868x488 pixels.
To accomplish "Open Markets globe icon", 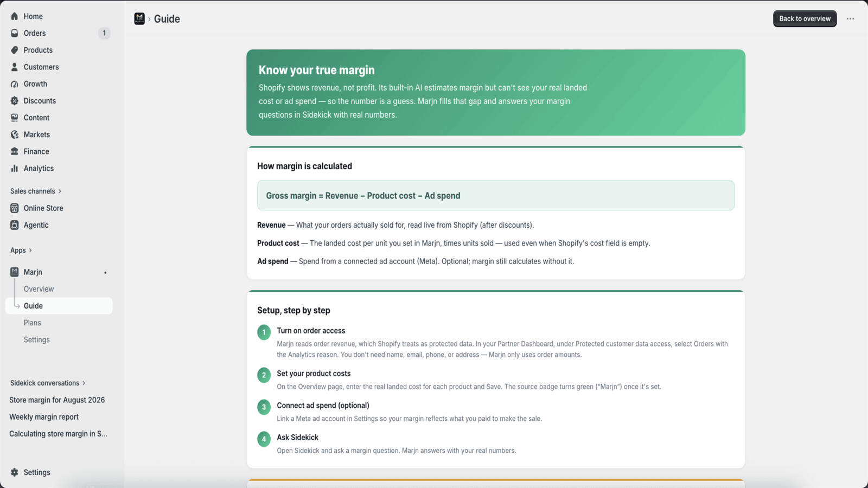I will coord(15,134).
